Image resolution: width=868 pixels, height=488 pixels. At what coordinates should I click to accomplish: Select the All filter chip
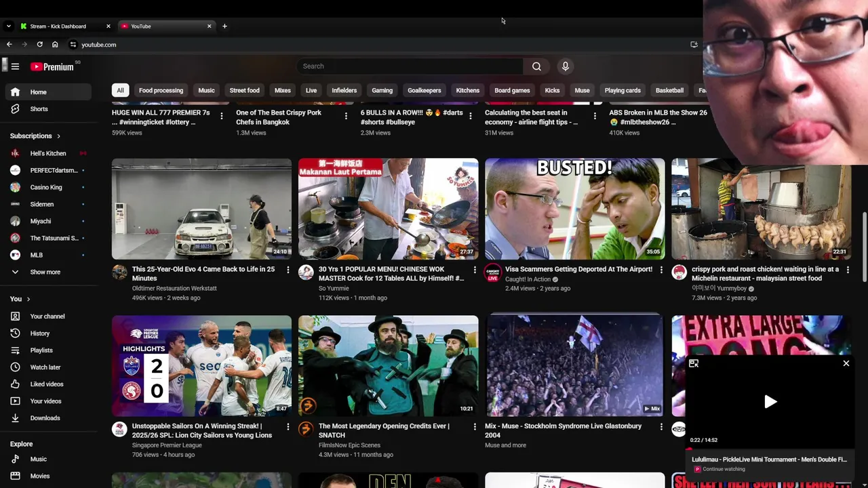tap(120, 90)
